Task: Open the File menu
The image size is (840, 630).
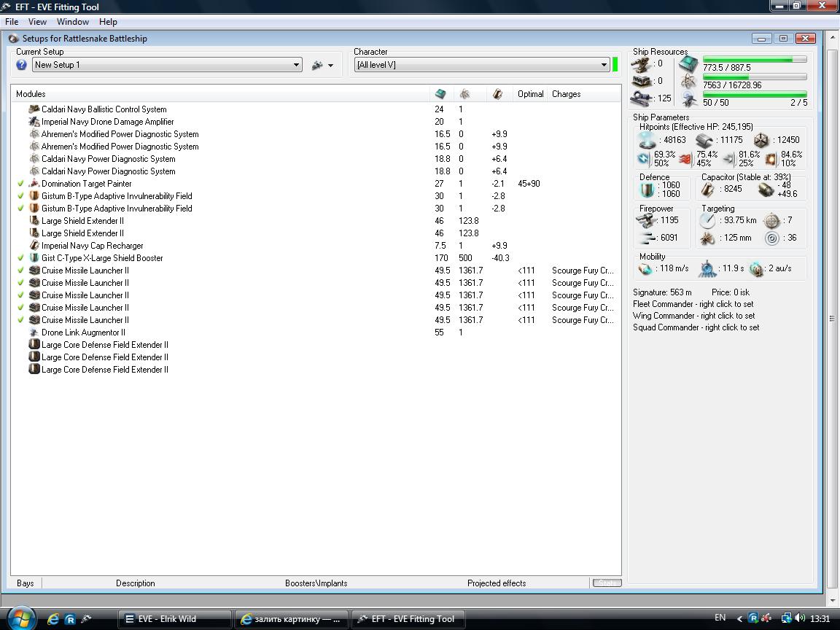Action: [x=12, y=22]
